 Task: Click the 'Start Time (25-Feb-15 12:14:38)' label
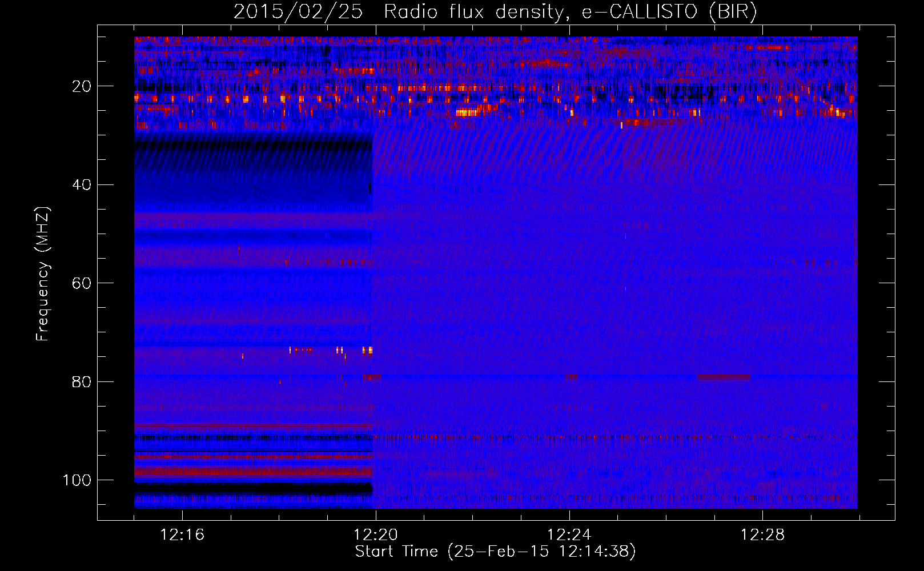coord(495,552)
